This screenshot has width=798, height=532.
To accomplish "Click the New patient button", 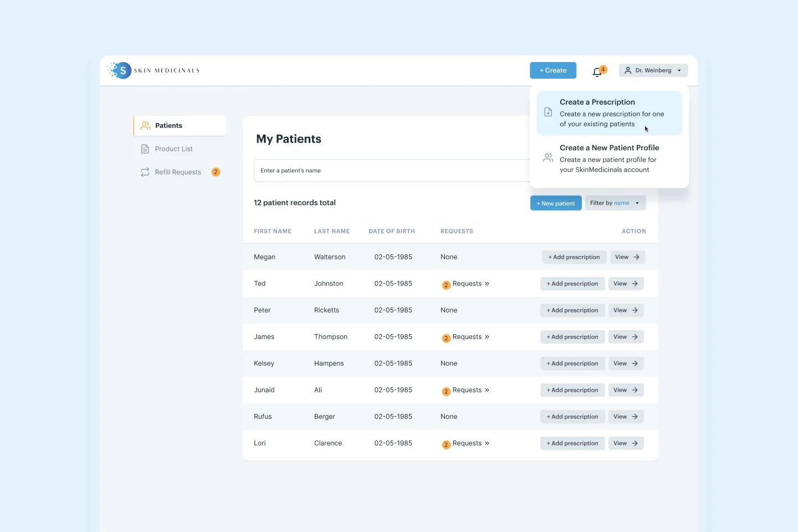I will (556, 203).
